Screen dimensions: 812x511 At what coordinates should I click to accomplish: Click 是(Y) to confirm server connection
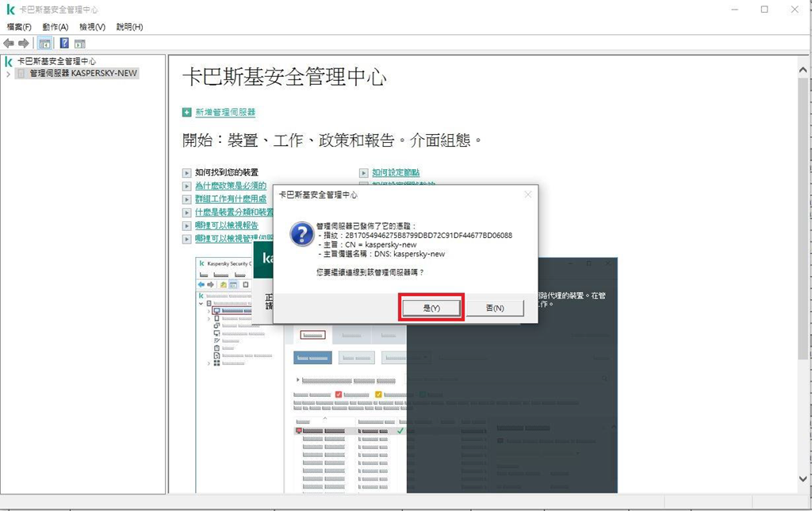click(431, 308)
